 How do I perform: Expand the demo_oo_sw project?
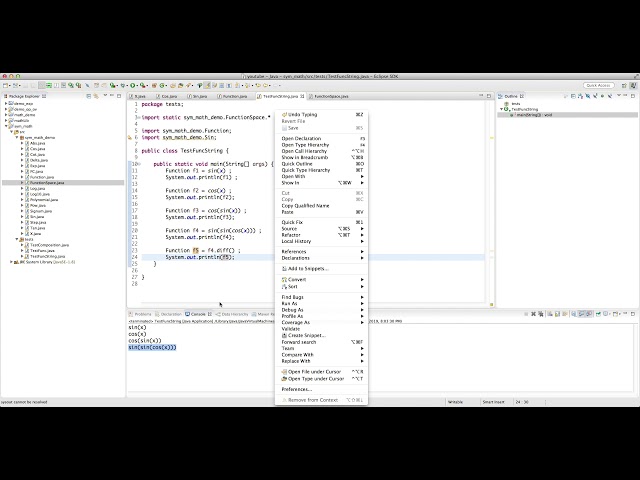[6, 109]
